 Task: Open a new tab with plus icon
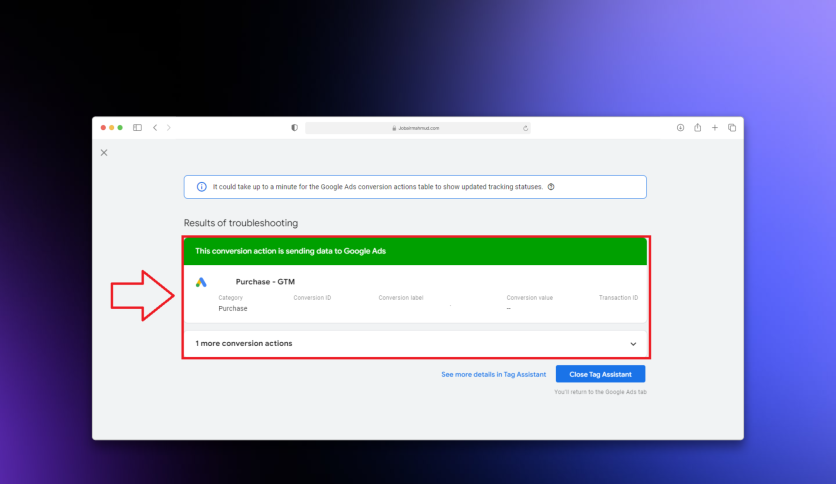(714, 127)
